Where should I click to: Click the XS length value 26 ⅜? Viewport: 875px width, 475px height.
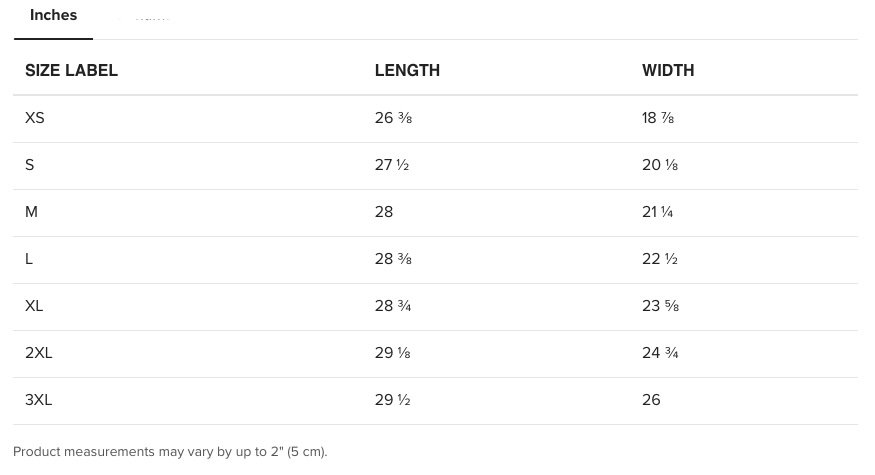pyautogui.click(x=393, y=118)
